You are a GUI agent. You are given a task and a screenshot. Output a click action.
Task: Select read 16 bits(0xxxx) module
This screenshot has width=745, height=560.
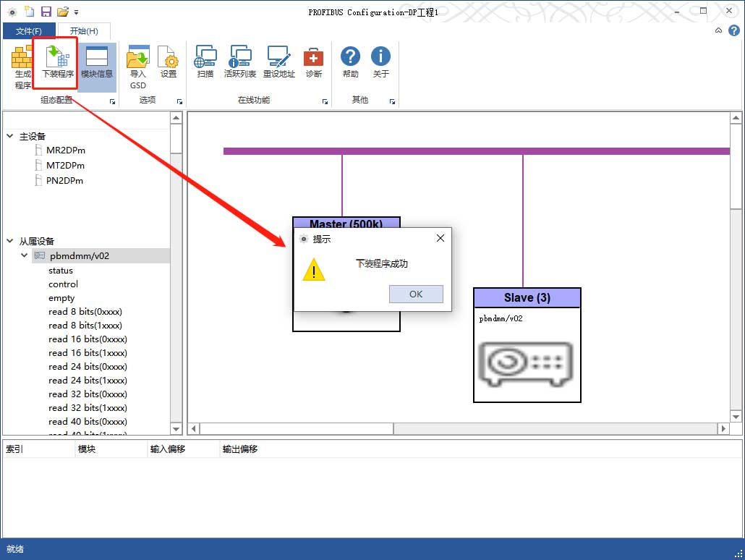(88, 339)
